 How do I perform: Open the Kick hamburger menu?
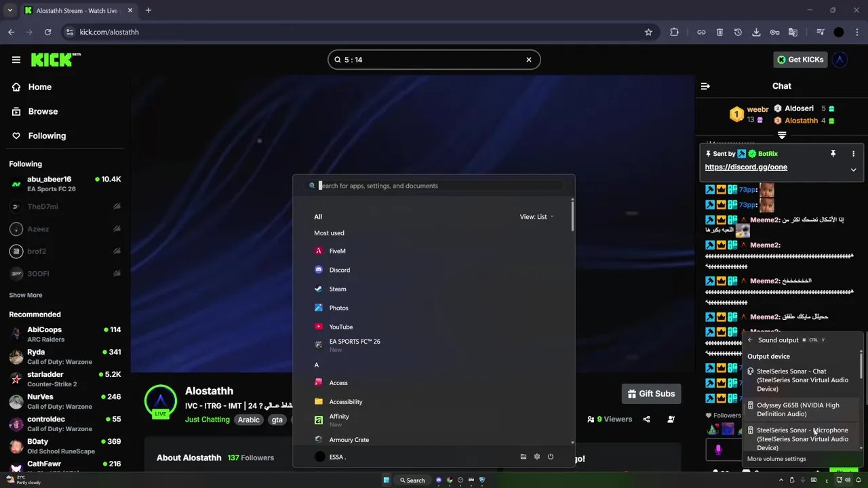coord(16,60)
